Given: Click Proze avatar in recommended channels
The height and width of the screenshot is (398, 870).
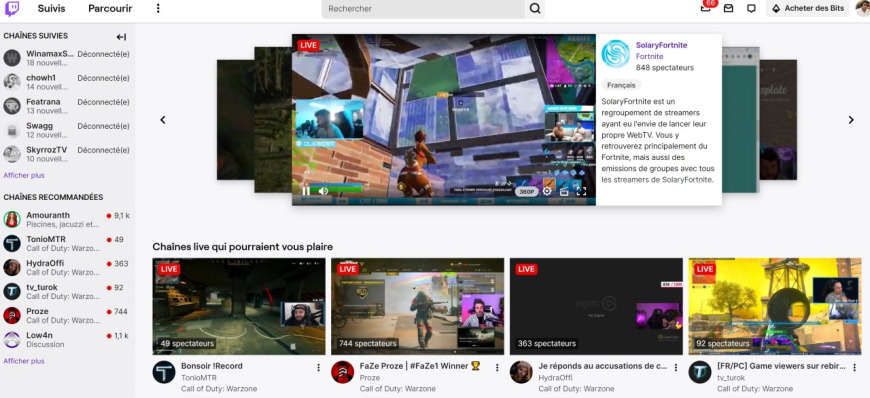Looking at the screenshot, I should point(12,315).
